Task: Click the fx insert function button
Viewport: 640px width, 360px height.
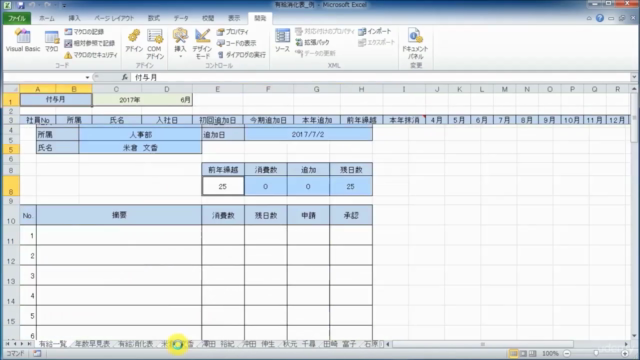Action: [x=124, y=77]
